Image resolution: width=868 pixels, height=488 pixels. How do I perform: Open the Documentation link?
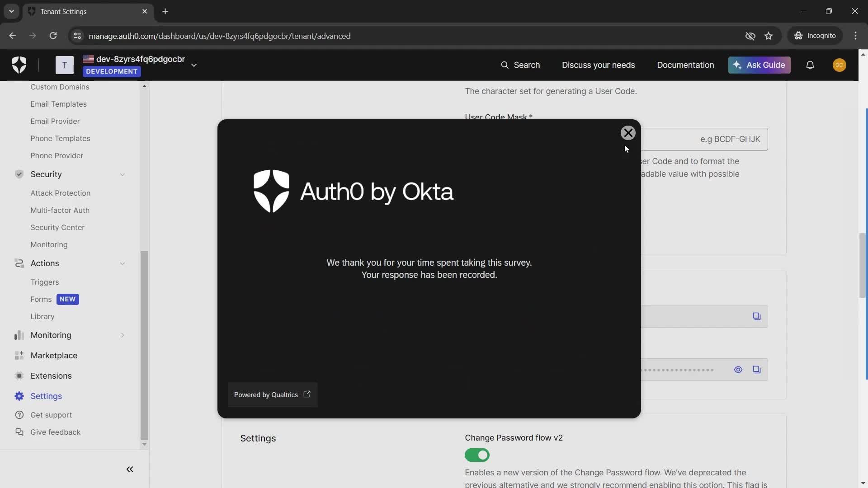pos(685,65)
